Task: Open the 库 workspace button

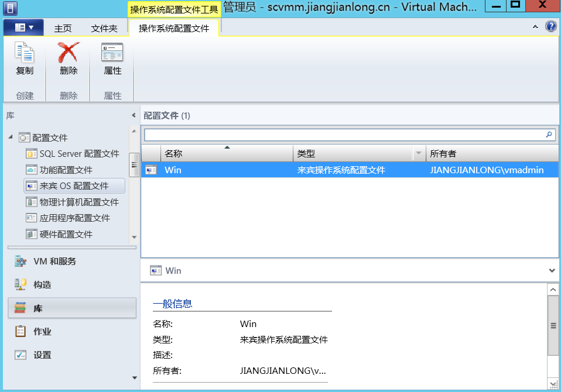Action: coord(72,308)
